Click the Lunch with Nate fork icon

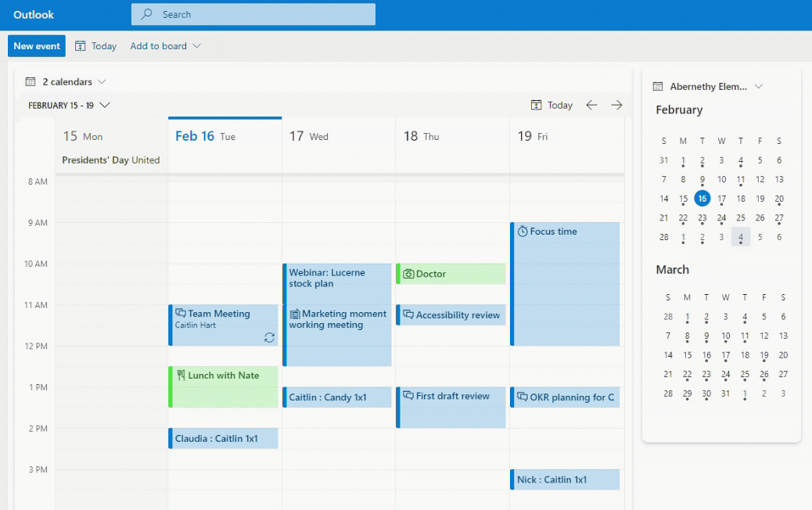[180, 375]
